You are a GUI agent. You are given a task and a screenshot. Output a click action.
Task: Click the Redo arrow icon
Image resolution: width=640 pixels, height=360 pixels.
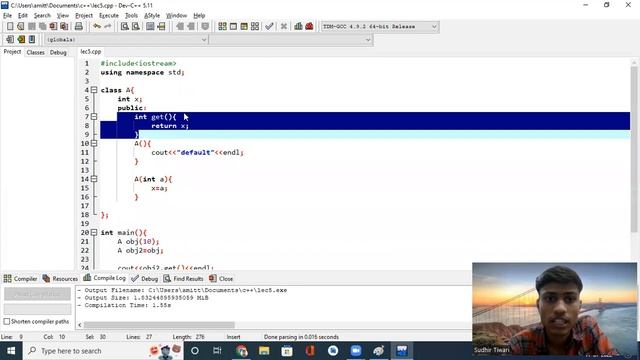[108, 27]
